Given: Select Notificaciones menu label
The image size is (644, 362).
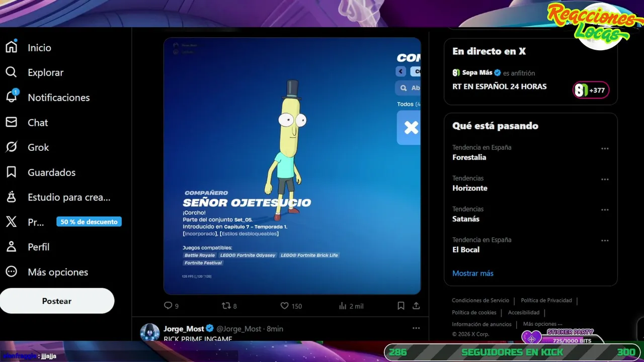Looking at the screenshot, I should coord(59,98).
